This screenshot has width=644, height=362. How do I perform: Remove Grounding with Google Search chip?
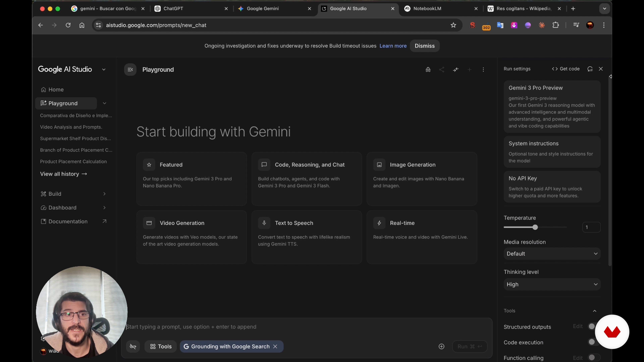275,347
